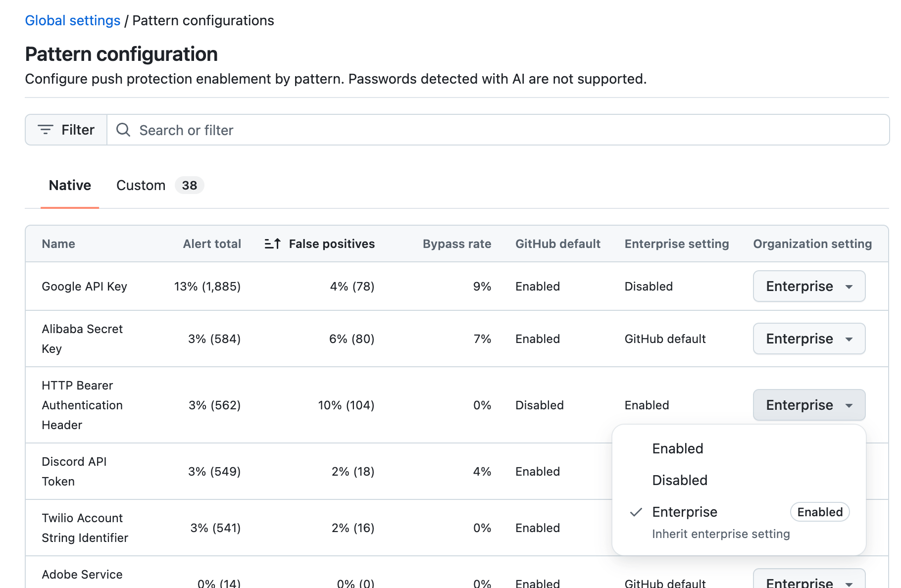Expand the Google API Key organization setting dropdown
901x588 pixels.
point(809,286)
